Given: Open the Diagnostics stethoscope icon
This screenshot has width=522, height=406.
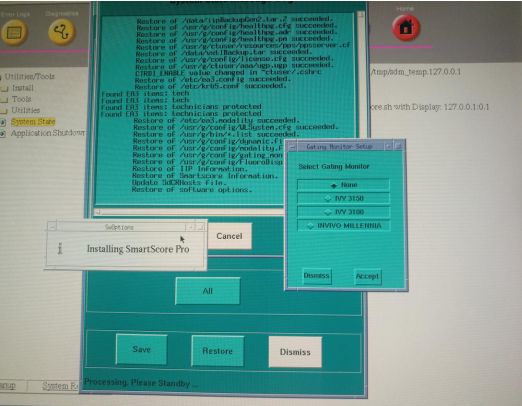Looking at the screenshot, I should pos(62,32).
